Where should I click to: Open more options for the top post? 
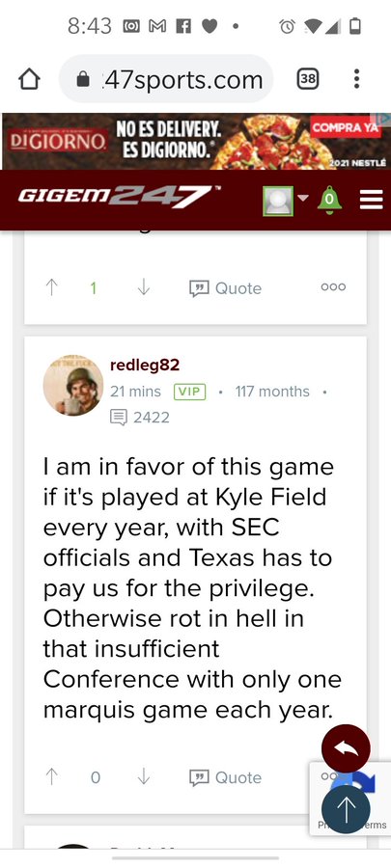point(333,286)
